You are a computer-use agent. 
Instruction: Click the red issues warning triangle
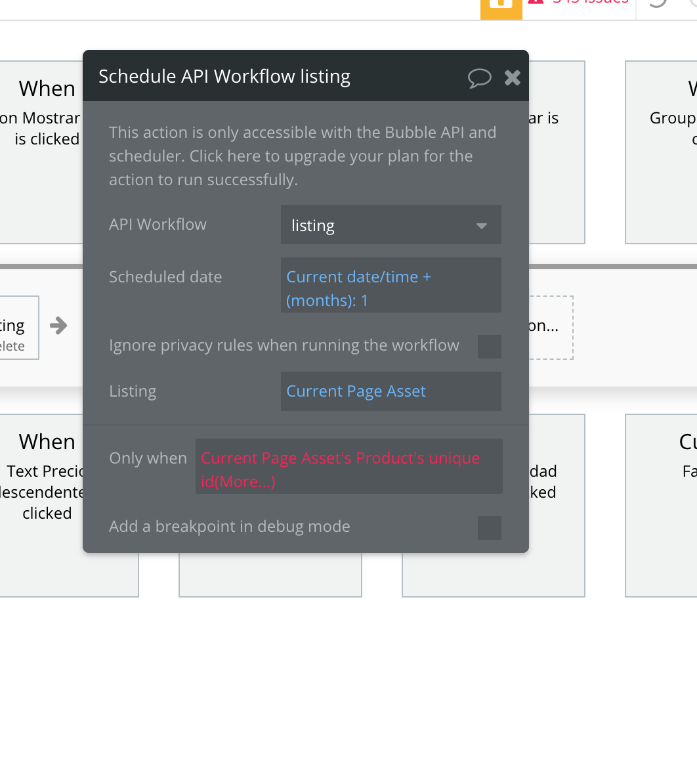(536, 2)
